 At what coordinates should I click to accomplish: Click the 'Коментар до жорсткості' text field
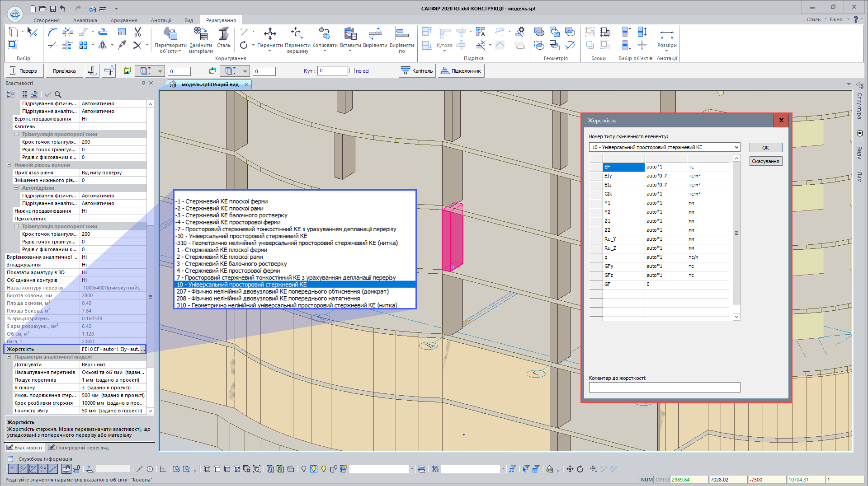pyautogui.click(x=664, y=388)
